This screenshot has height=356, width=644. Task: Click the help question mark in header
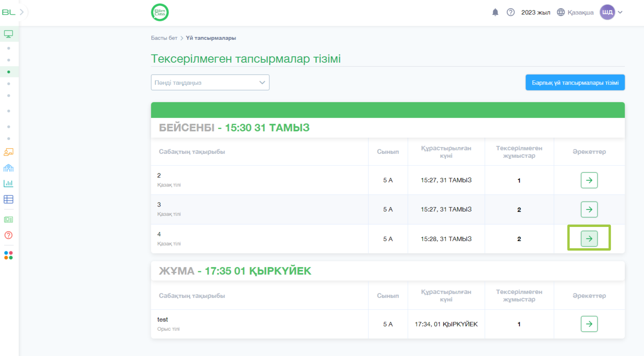click(x=511, y=12)
